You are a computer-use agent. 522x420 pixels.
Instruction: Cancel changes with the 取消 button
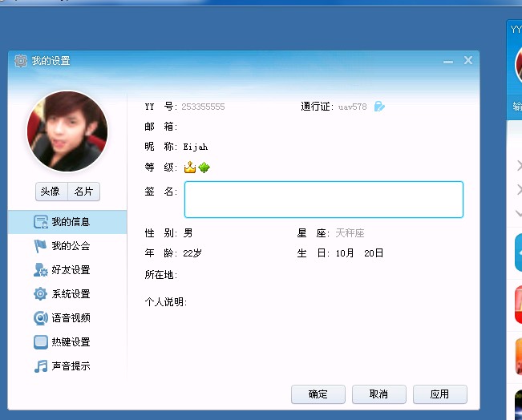378,394
